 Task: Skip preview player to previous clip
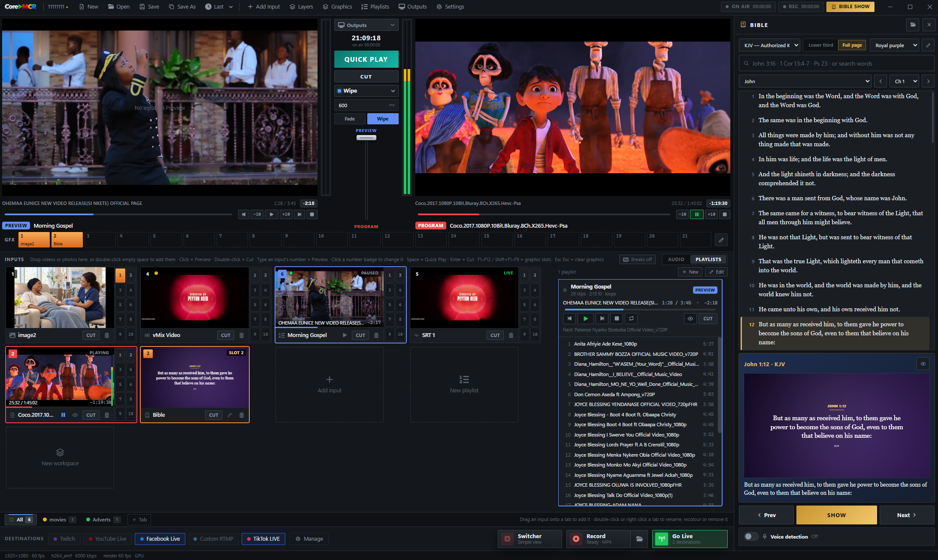[243, 214]
